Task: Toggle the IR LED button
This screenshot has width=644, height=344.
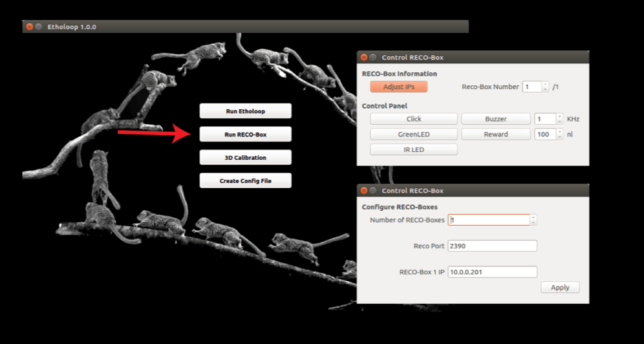Action: pyautogui.click(x=414, y=149)
